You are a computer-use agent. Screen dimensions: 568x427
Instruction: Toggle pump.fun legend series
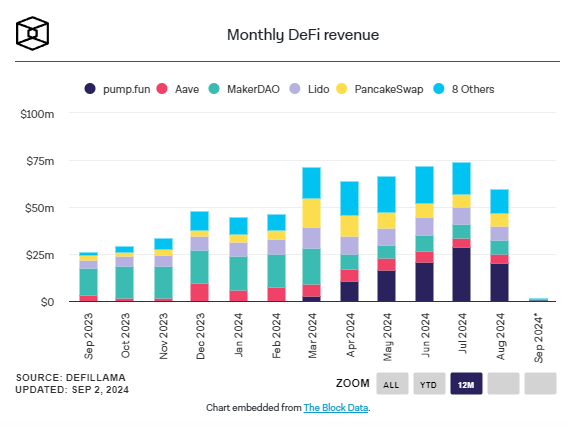(117, 89)
